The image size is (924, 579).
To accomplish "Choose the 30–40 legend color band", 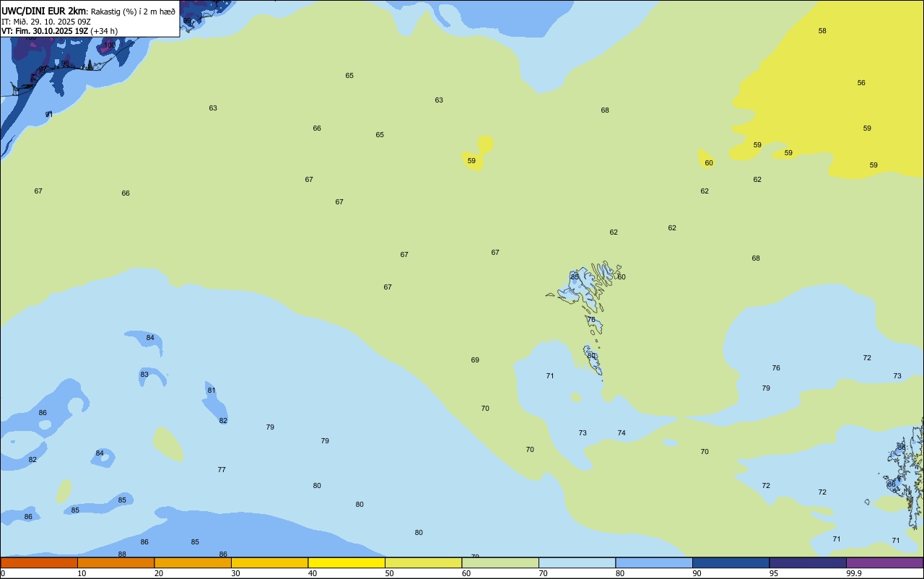I will tap(269, 562).
